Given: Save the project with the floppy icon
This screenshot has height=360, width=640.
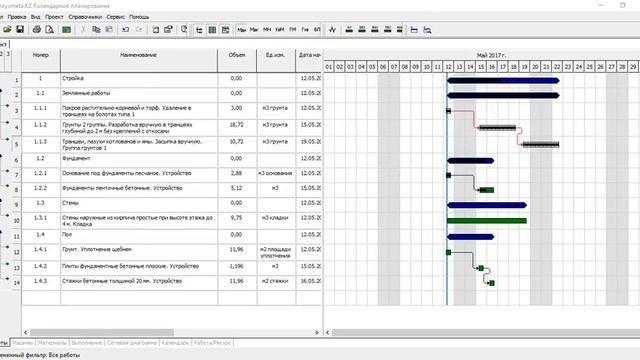Looking at the screenshot, I should click(20, 29).
